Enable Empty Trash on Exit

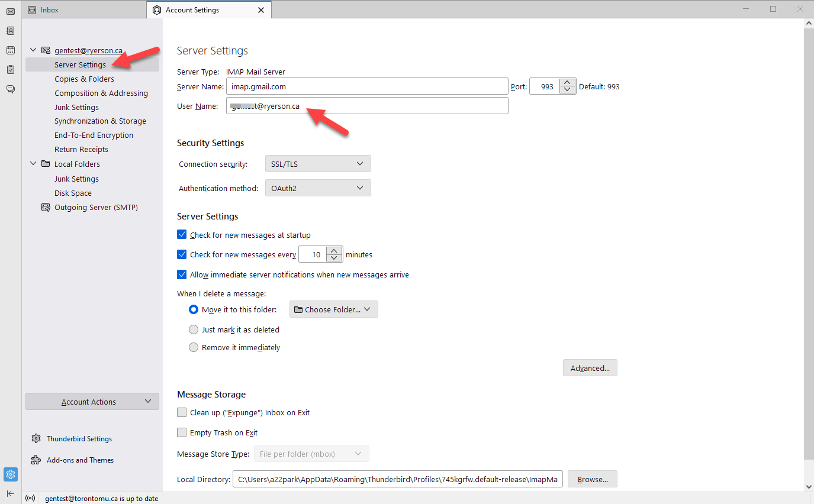tap(182, 432)
